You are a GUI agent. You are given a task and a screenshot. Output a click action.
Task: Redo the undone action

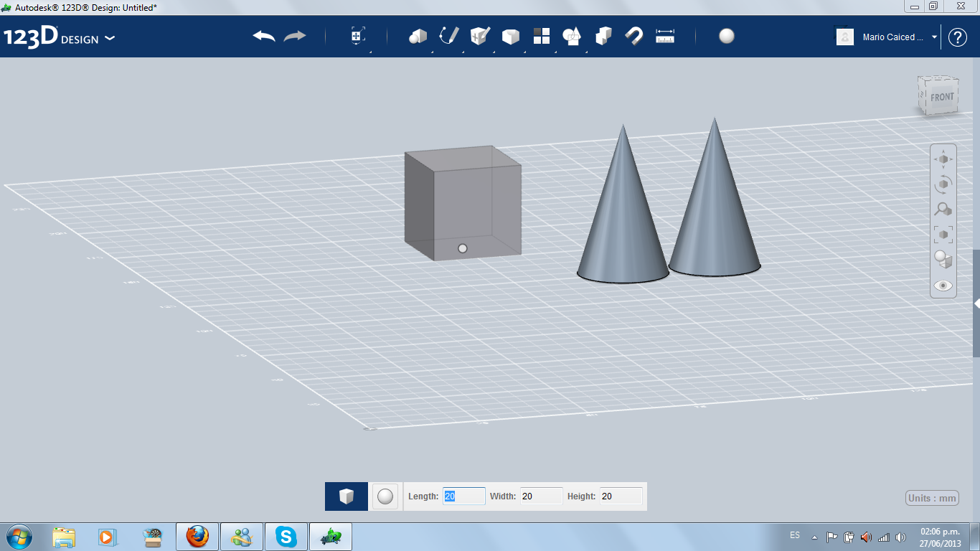click(x=295, y=36)
